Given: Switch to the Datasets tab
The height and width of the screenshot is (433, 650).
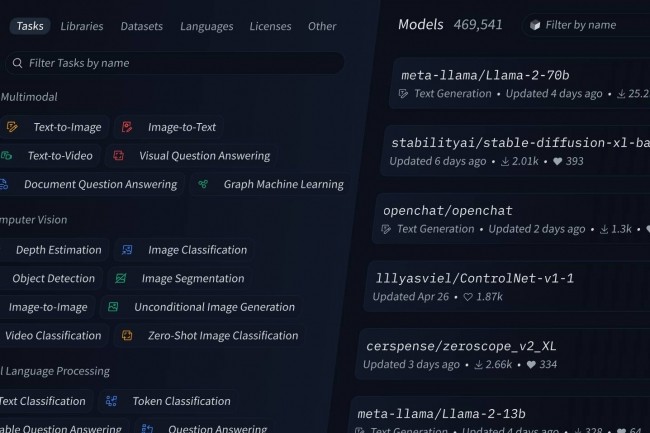Looking at the screenshot, I should click(x=141, y=26).
